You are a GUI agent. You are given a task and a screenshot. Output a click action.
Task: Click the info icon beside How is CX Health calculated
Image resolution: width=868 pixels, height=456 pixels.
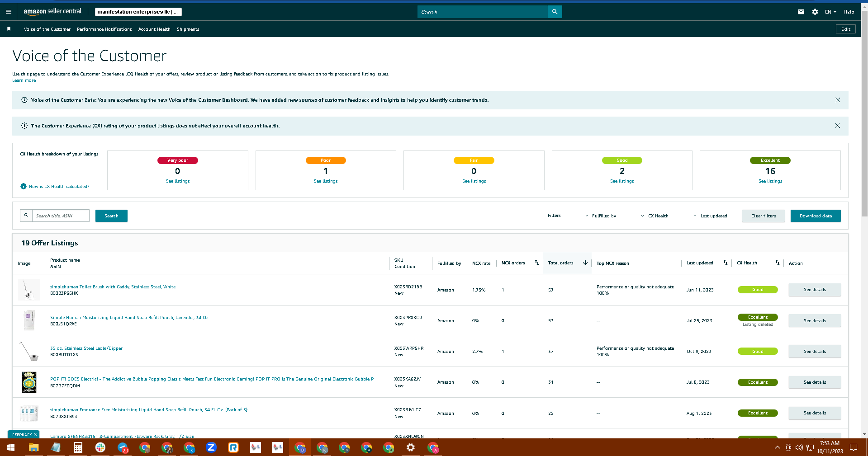[x=24, y=186]
